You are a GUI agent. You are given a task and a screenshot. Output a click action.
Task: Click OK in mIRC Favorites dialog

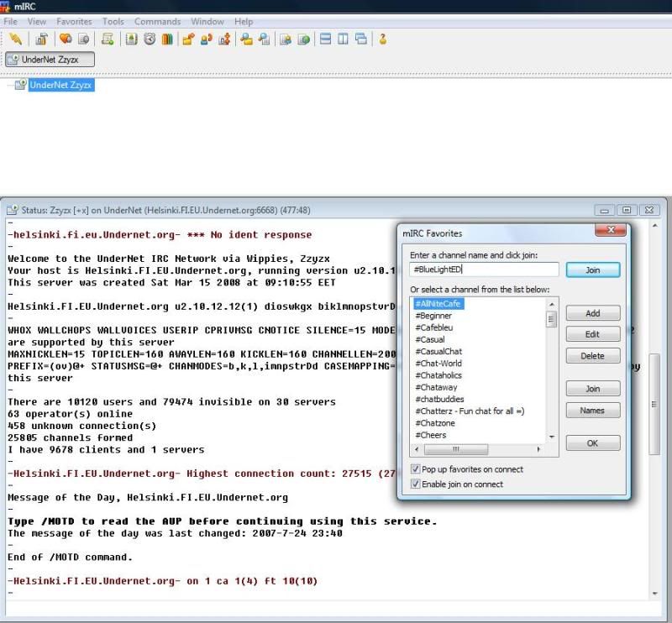pos(593,443)
